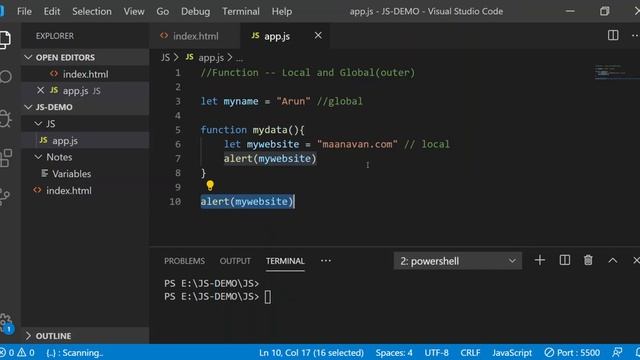Change line ending via CRLF
640x360 pixels.
(x=470, y=353)
